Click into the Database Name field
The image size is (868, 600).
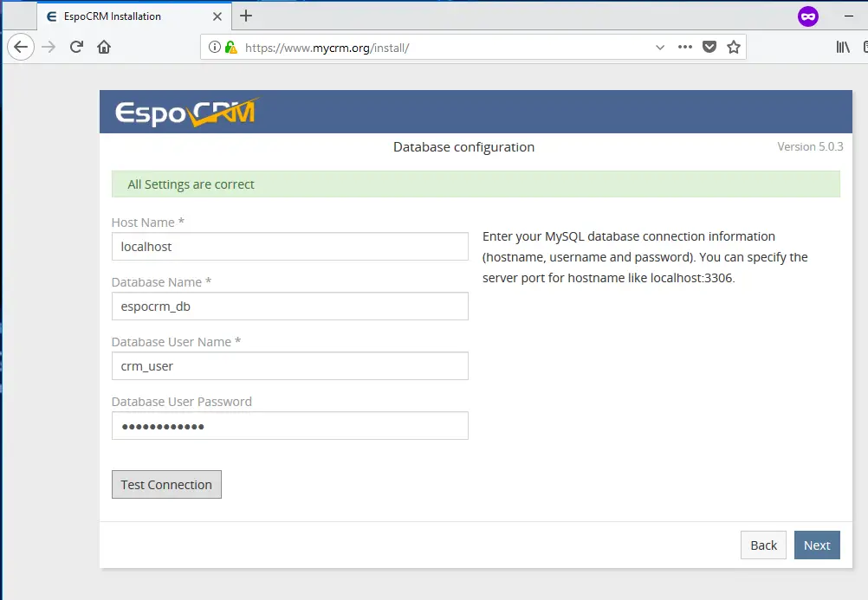(x=289, y=306)
